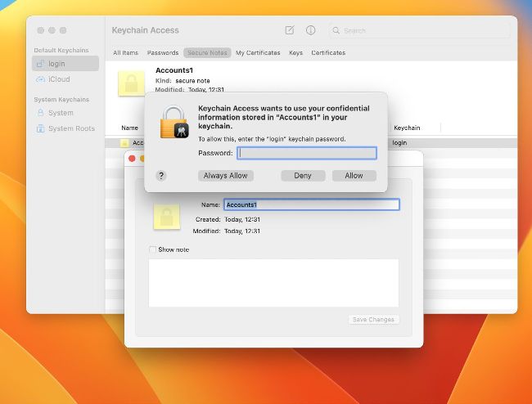Viewport: 532px width, 404px height.
Task: Click the yellow secure note icon in header
Action: pos(131,83)
